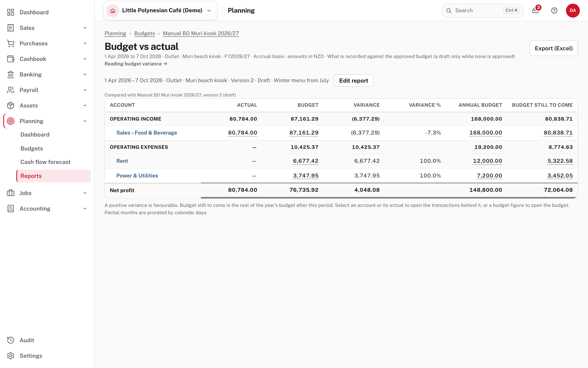Collapse the Planning menu chevron
588x368 pixels.
[x=85, y=121]
